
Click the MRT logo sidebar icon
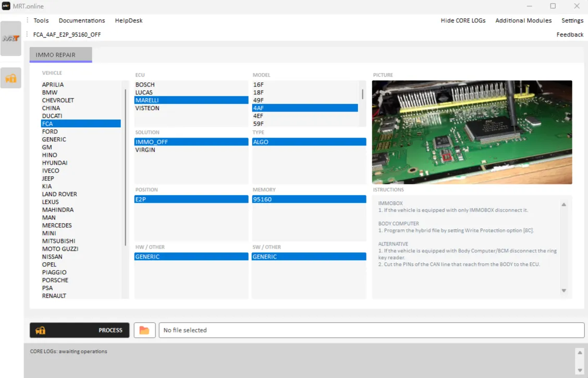[11, 38]
